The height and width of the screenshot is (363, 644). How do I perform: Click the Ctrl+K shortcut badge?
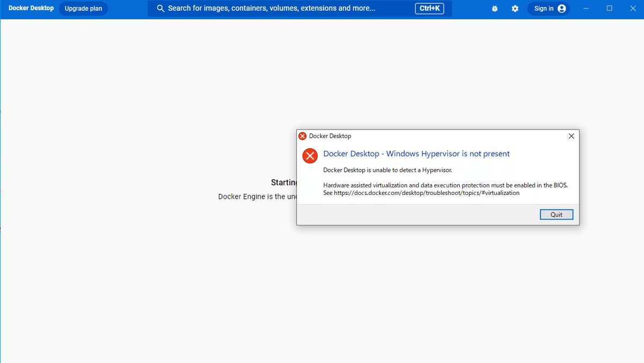pos(429,9)
